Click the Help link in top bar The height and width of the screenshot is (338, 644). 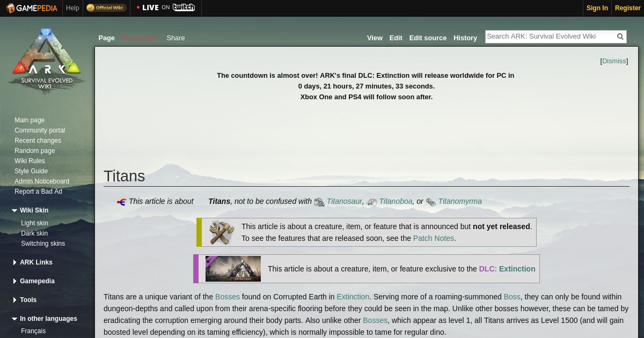pos(72,8)
